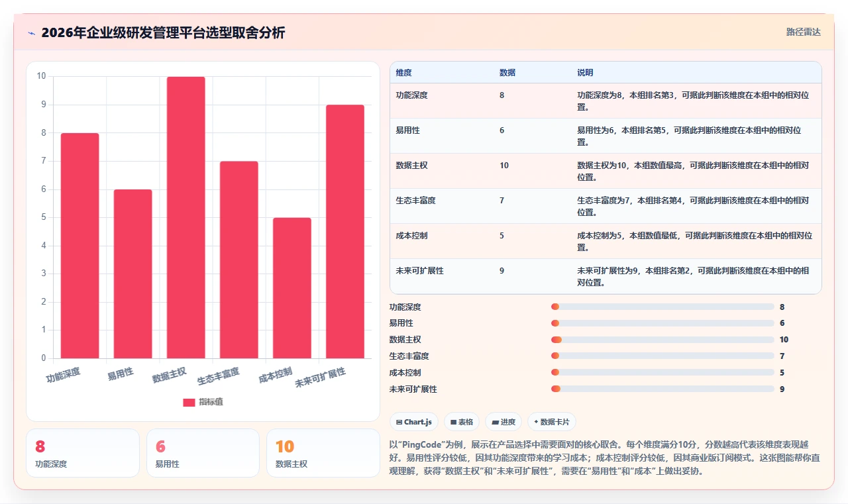Click the 生态丰富度 bar in the chart
The height and width of the screenshot is (504, 848).
[x=239, y=260]
